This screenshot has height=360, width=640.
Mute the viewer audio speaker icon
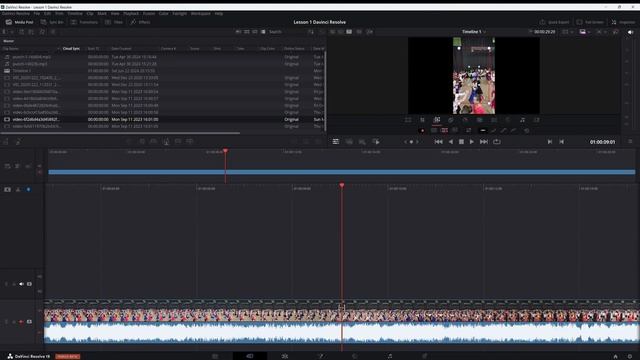[631, 32]
